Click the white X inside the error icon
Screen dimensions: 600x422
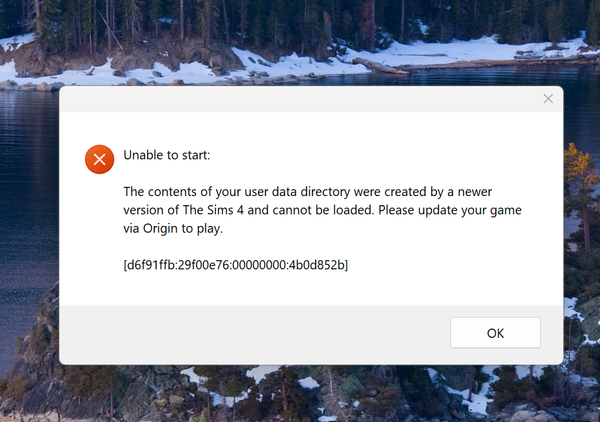(x=99, y=159)
